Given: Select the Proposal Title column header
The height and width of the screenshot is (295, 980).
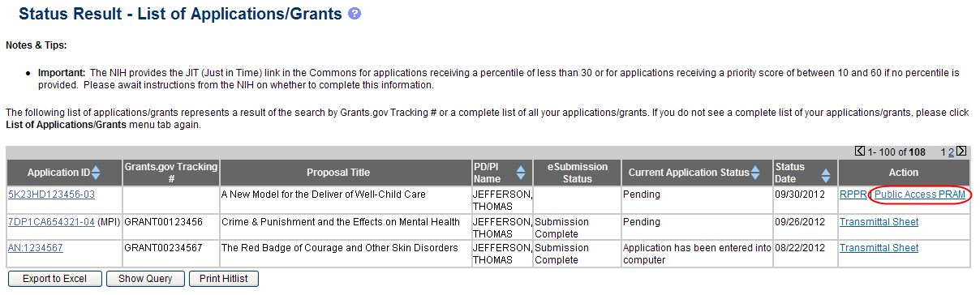Looking at the screenshot, I should 338,173.
